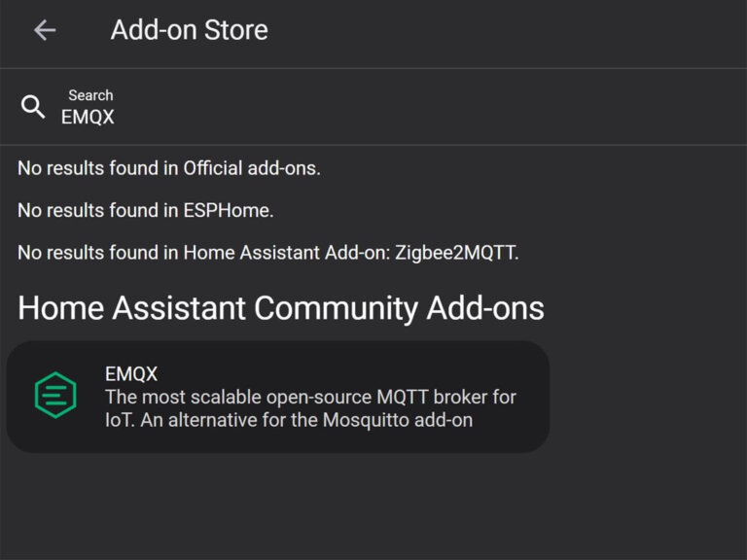Click the words Mosquitto add-on in description
The height and width of the screenshot is (560, 747).
(x=398, y=420)
